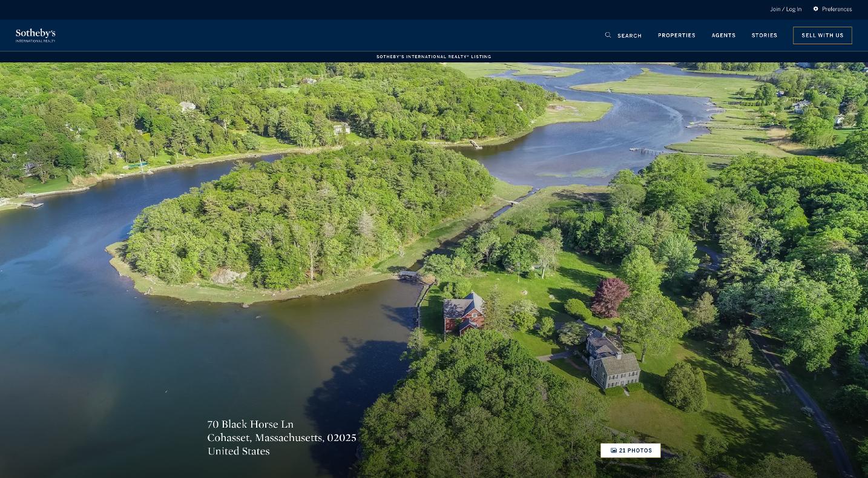
Task: Click the Cohasset, Massachusetts, 02025 text
Action: 282,437
